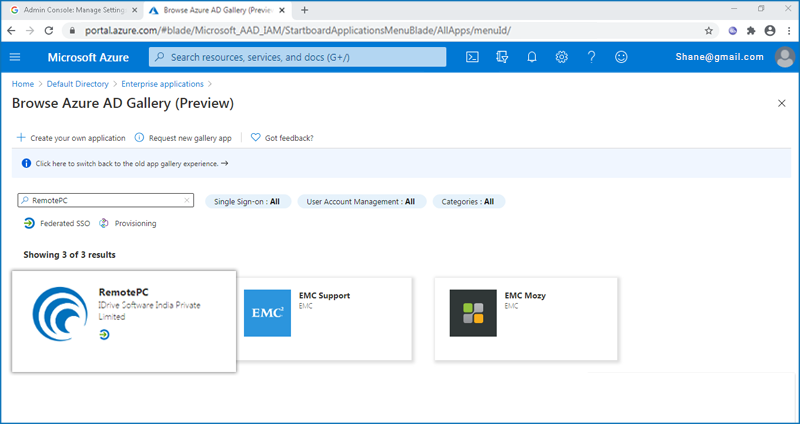Click Create your own application
Image resolution: width=800 pixels, height=424 pixels.
[71, 138]
